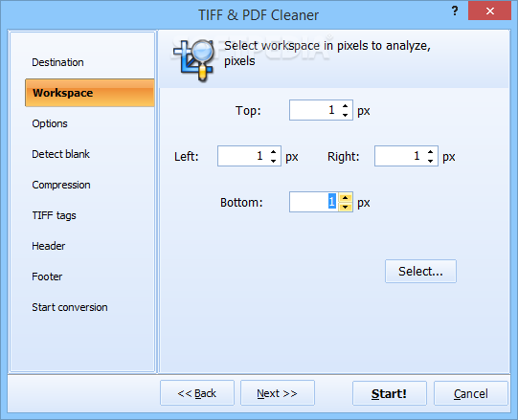The image size is (518, 420).
Task: Click the 'Top:' label
Action: pyautogui.click(x=248, y=111)
